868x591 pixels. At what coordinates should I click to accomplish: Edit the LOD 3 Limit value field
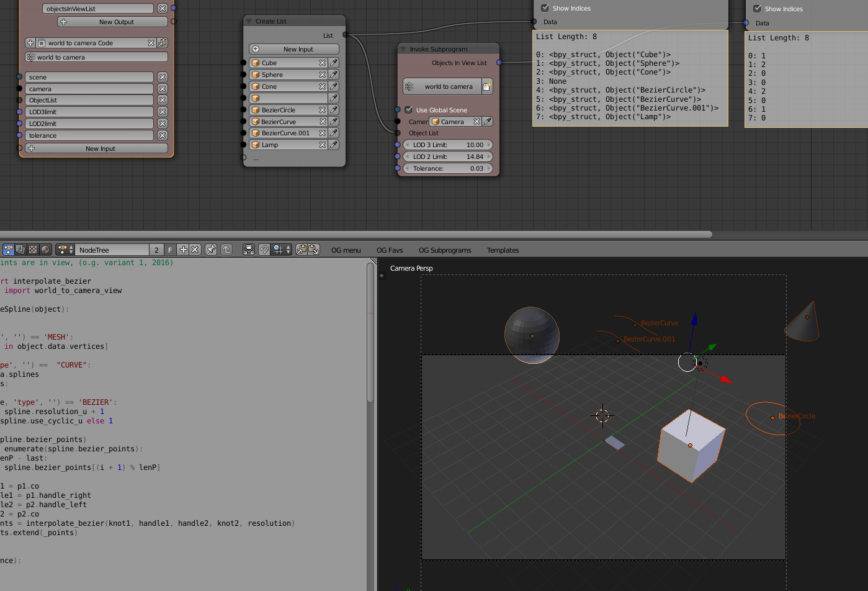coord(448,145)
